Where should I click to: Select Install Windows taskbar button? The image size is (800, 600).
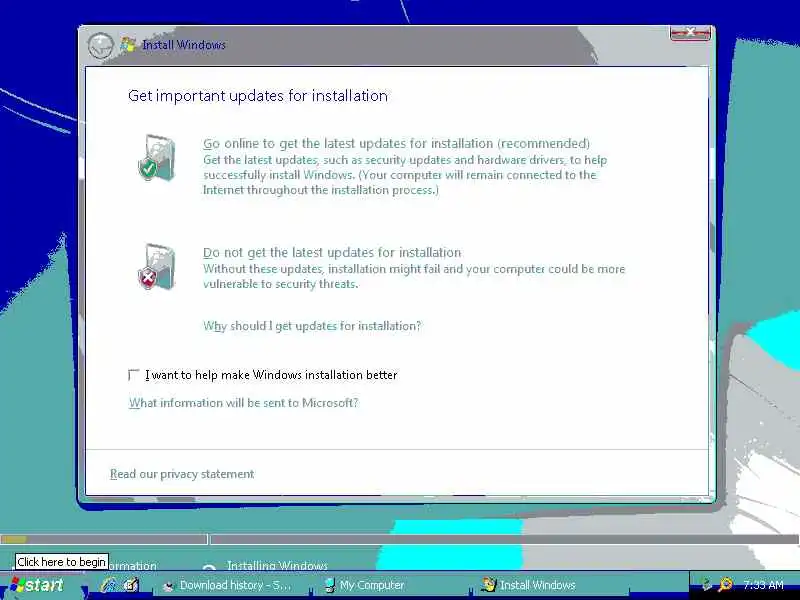[x=554, y=585]
